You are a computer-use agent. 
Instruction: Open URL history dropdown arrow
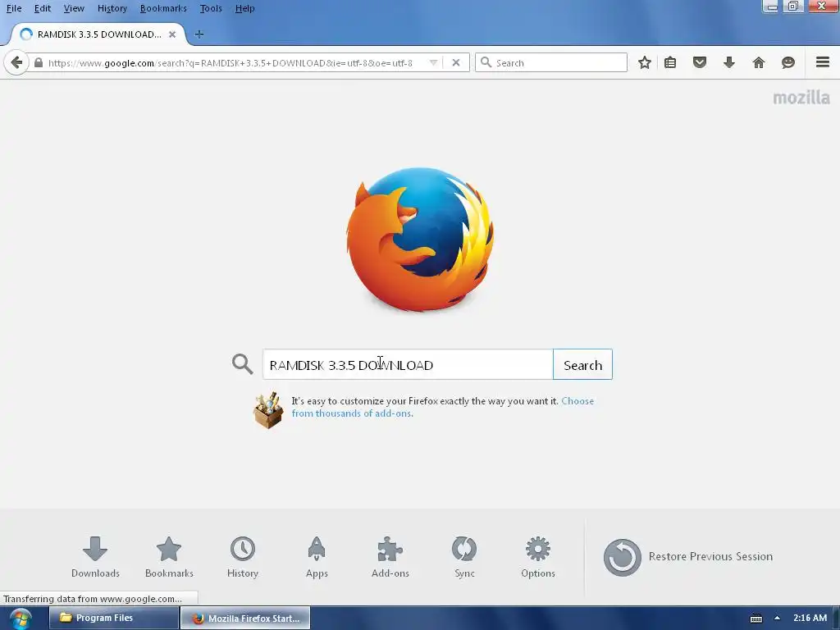point(433,62)
